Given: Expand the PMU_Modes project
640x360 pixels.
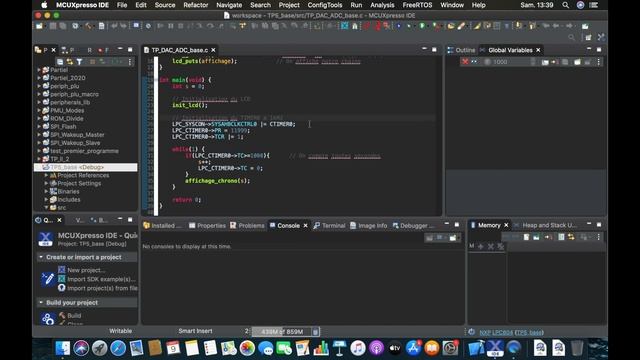Looking at the screenshot, I should click(x=39, y=110).
